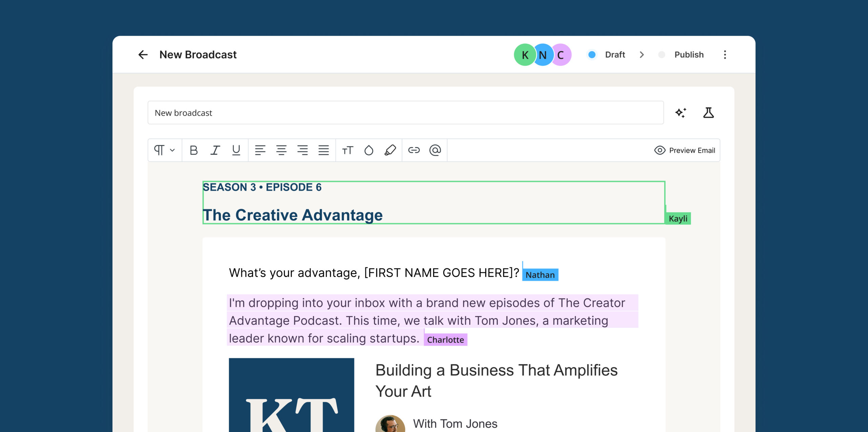Screen dimensions: 868x432
Task: Justify the paragraph text
Action: [x=324, y=150]
